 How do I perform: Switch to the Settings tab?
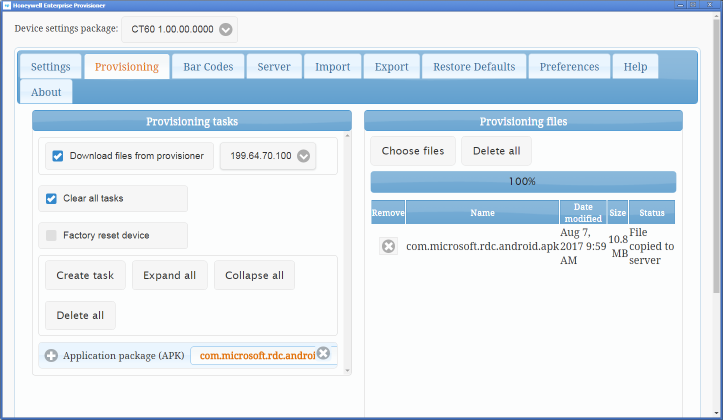pyautogui.click(x=51, y=67)
